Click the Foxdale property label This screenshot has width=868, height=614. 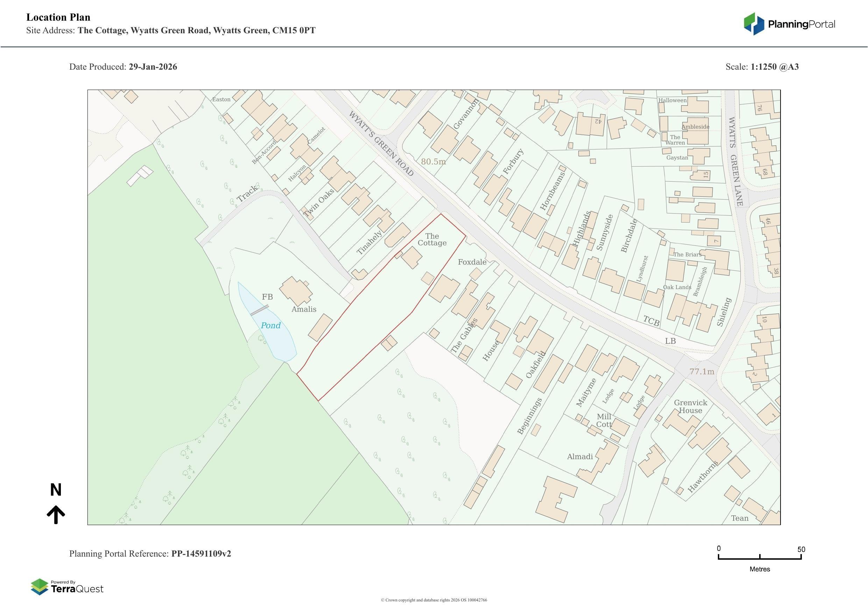472,262
